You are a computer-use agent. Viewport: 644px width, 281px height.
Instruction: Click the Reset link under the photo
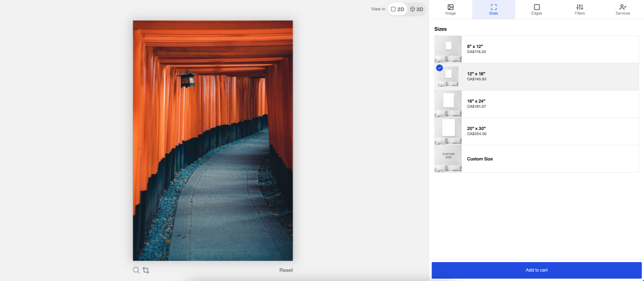coord(286,270)
